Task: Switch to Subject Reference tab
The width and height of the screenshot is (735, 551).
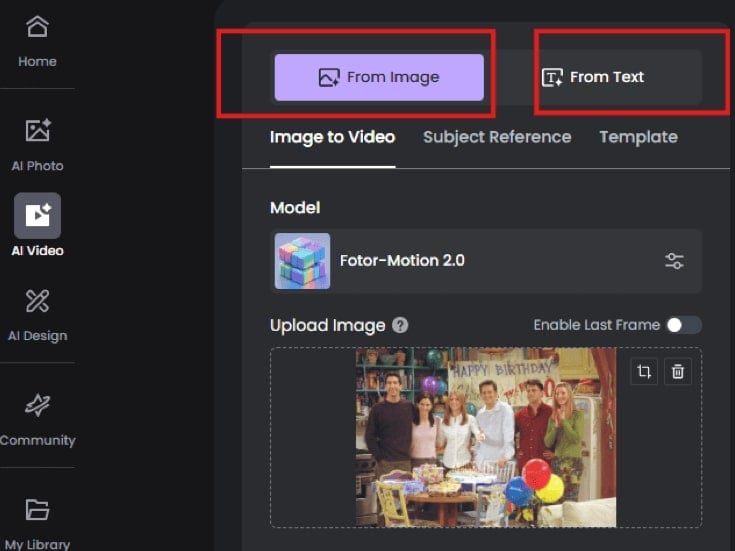Action: (497, 137)
